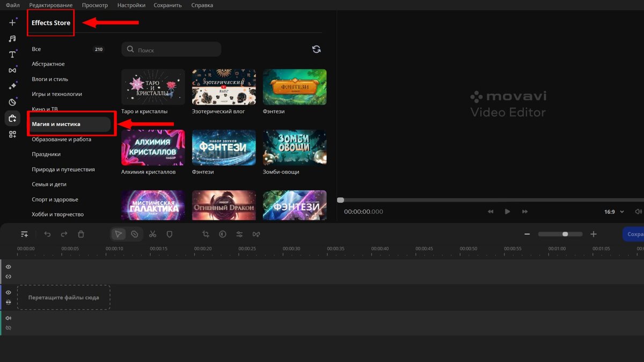Open the Таро и кристаллы pack thumbnail
Image resolution: width=644 pixels, height=362 pixels.
point(153,87)
